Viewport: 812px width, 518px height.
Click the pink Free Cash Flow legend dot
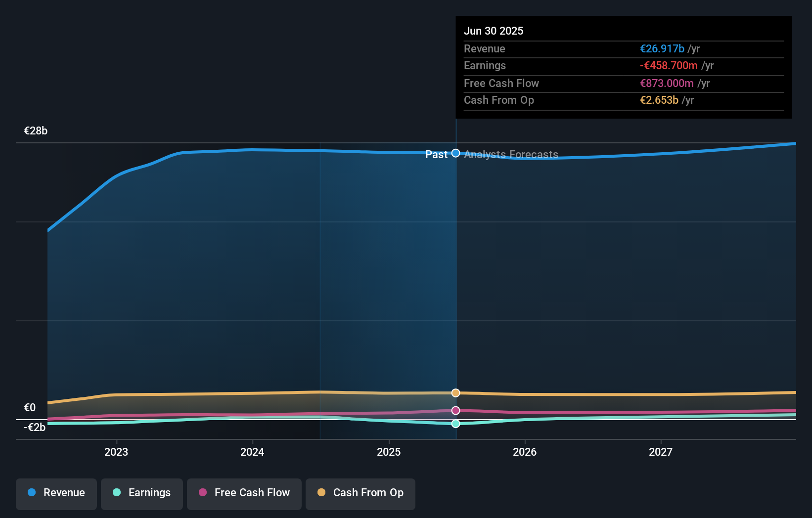pyautogui.click(x=203, y=493)
